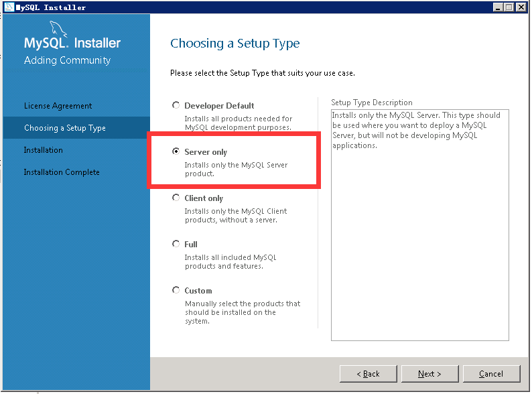The width and height of the screenshot is (532, 394).
Task: Pick the Custom setup type radio button
Action: point(176,290)
